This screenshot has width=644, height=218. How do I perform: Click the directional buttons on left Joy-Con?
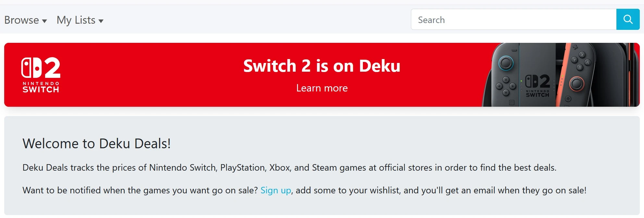tap(506, 86)
